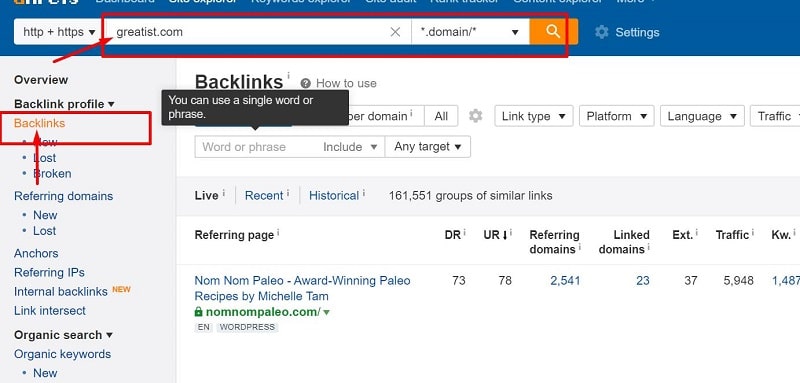The height and width of the screenshot is (383, 800).
Task: Open Referring IPs report
Action: (x=49, y=272)
